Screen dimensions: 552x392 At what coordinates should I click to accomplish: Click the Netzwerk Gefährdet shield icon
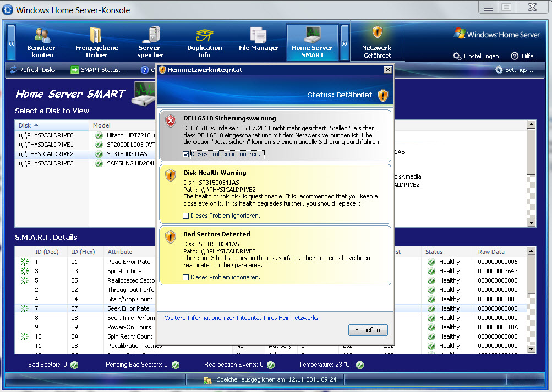tap(377, 32)
